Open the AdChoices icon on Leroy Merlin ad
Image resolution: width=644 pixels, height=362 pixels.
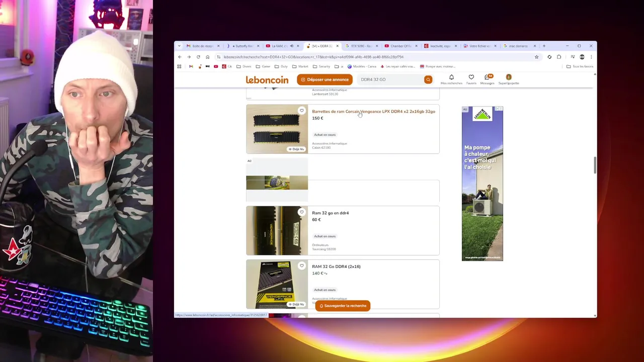pos(499,109)
